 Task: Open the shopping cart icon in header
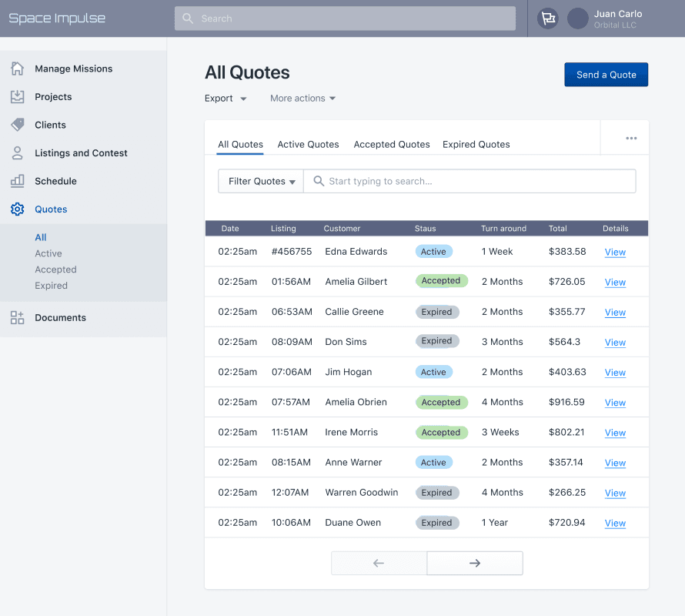pyautogui.click(x=548, y=18)
